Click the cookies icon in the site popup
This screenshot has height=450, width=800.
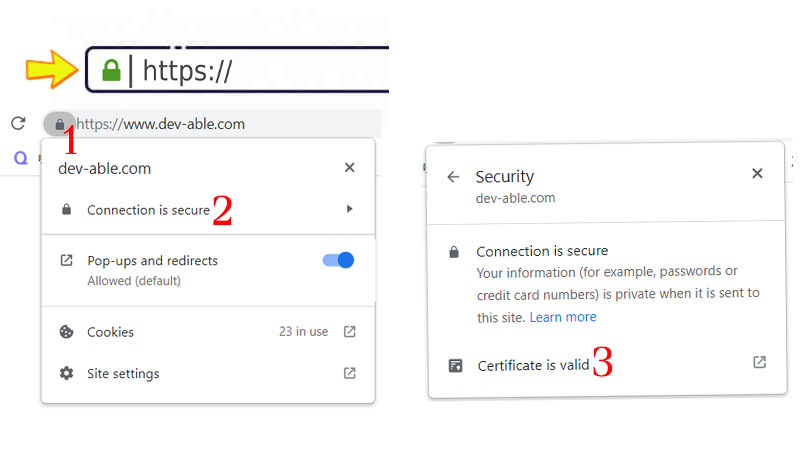click(x=66, y=332)
